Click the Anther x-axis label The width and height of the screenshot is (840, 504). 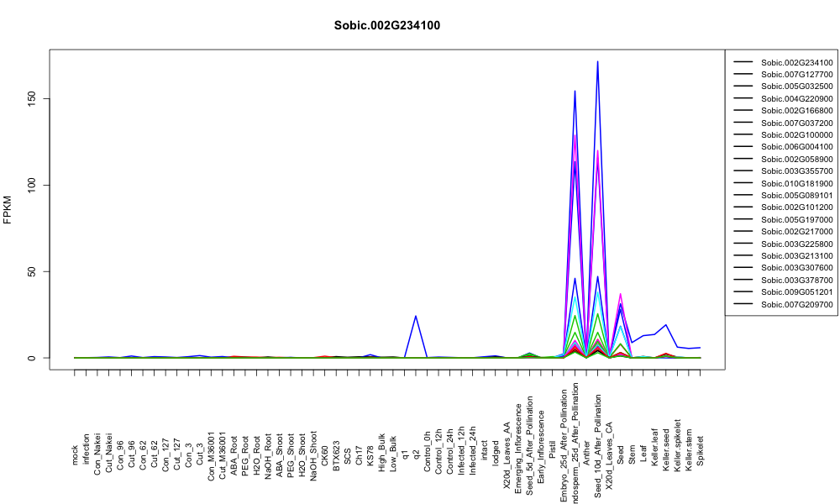(x=586, y=452)
